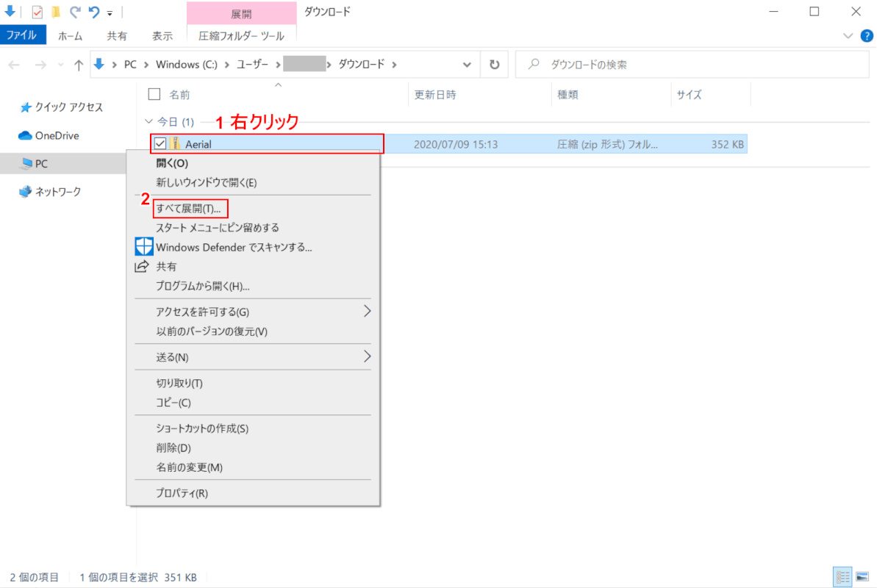This screenshot has height=588, width=877.
Task: Click the up-directory arrow icon
Action: [79, 65]
